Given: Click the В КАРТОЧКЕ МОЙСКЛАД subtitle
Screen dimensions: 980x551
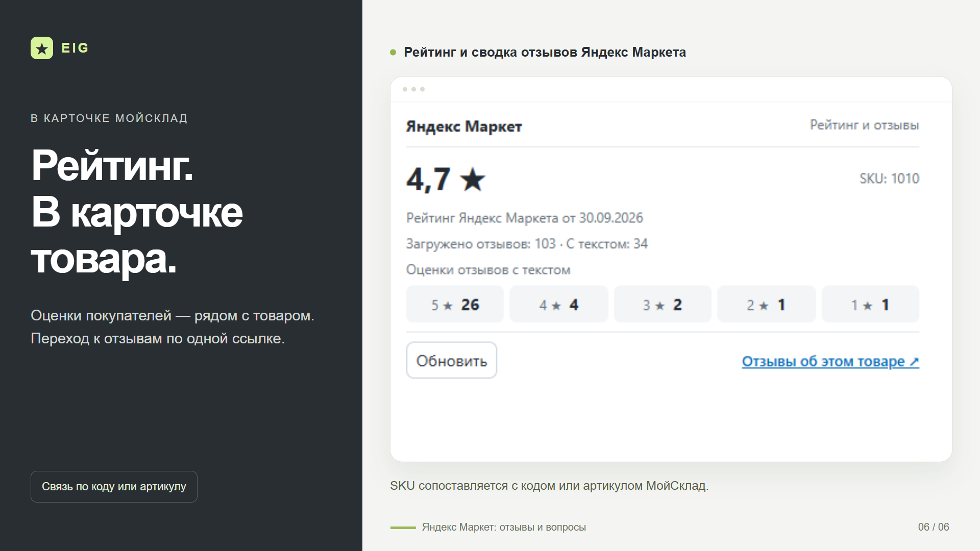Looking at the screenshot, I should 109,118.
